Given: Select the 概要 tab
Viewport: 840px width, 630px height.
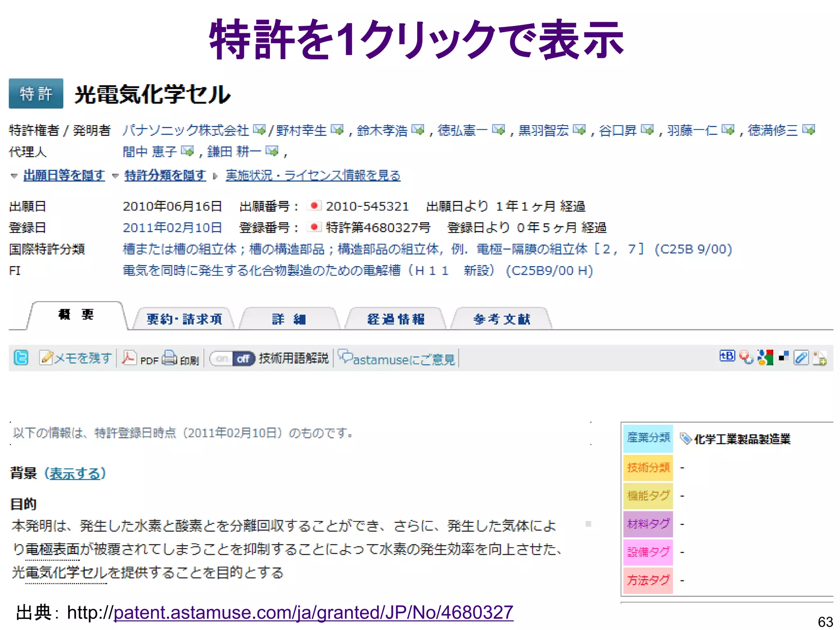Looking at the screenshot, I should point(77,315).
